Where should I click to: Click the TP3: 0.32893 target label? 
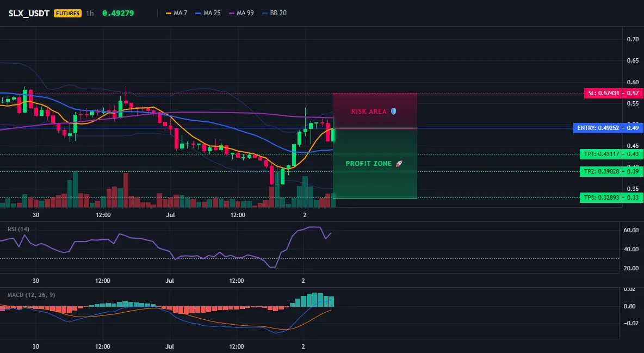601,197
